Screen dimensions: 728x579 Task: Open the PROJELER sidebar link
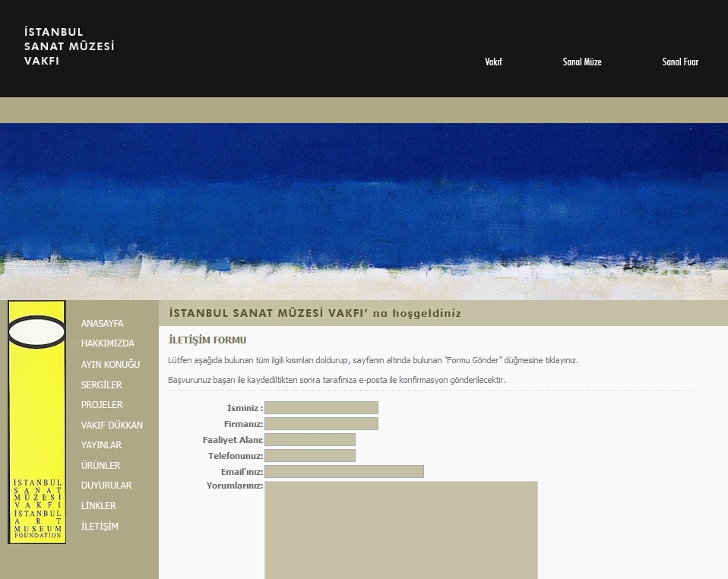pos(102,404)
